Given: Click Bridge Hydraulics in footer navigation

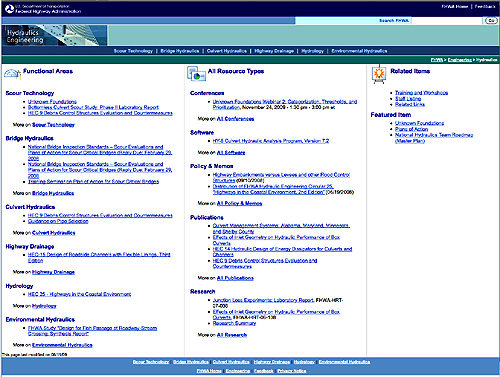Looking at the screenshot, I should [191, 362].
